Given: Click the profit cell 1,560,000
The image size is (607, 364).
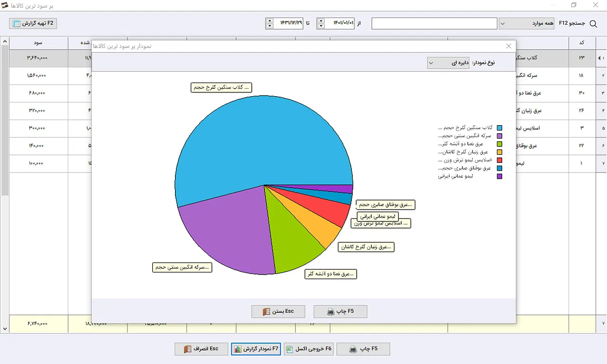Looking at the screenshot, I should coord(38,75).
